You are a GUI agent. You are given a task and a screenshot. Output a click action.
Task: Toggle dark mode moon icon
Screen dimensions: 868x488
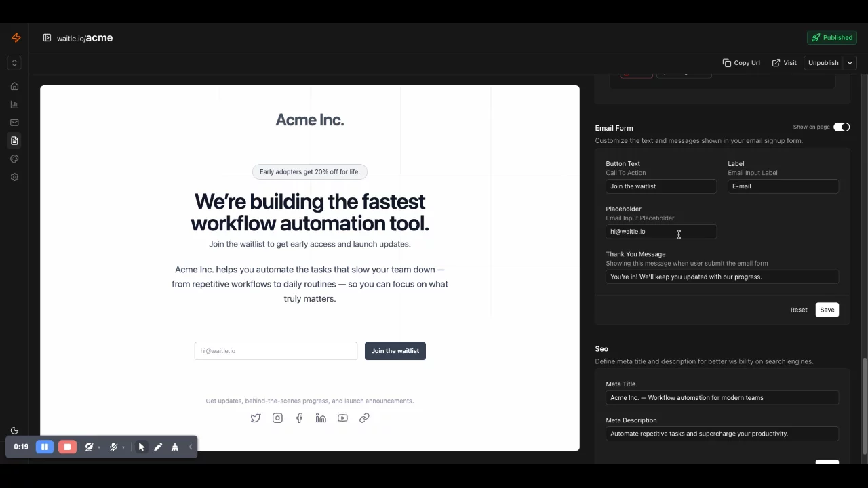pyautogui.click(x=14, y=431)
